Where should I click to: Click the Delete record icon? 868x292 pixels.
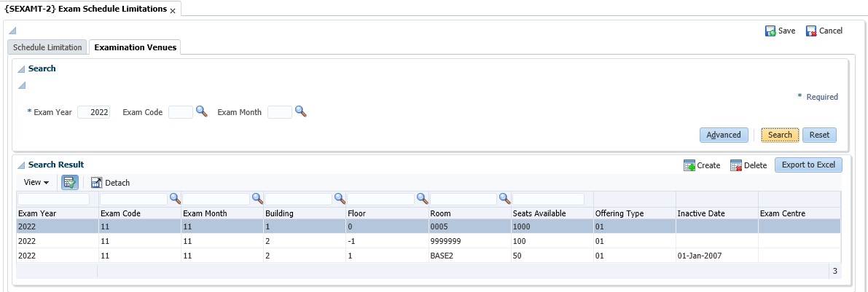click(x=735, y=165)
